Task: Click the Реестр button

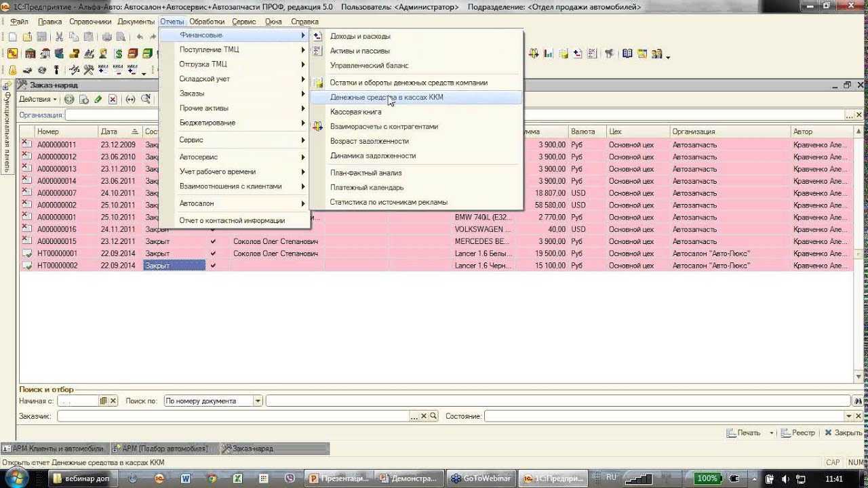Action: pyautogui.click(x=797, y=432)
